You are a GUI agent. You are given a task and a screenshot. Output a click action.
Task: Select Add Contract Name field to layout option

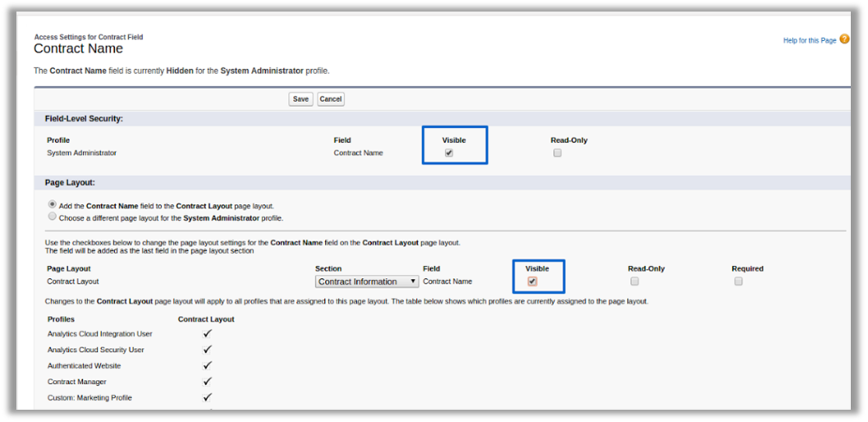[x=53, y=205]
